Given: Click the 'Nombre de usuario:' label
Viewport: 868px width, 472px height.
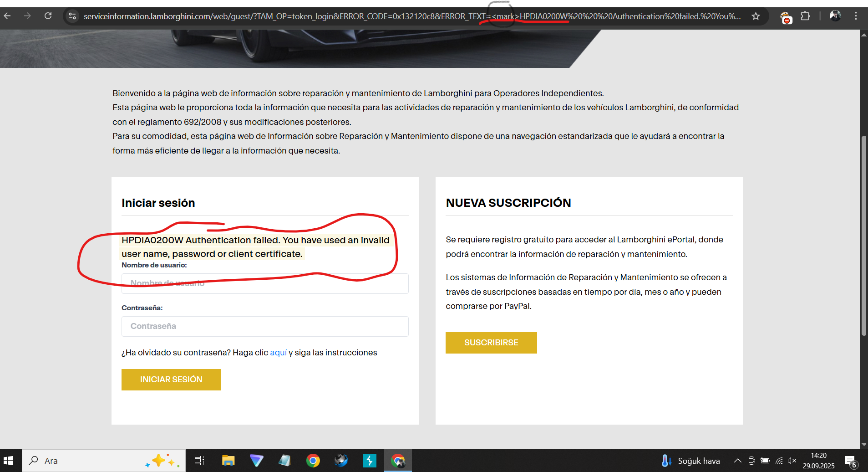Looking at the screenshot, I should [x=154, y=265].
